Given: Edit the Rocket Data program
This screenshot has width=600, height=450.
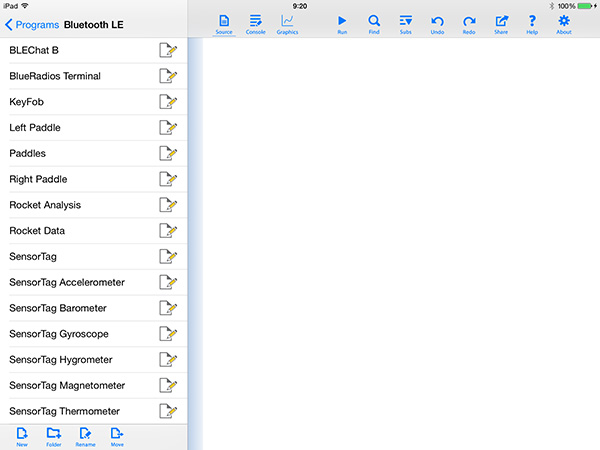Looking at the screenshot, I should point(168,231).
